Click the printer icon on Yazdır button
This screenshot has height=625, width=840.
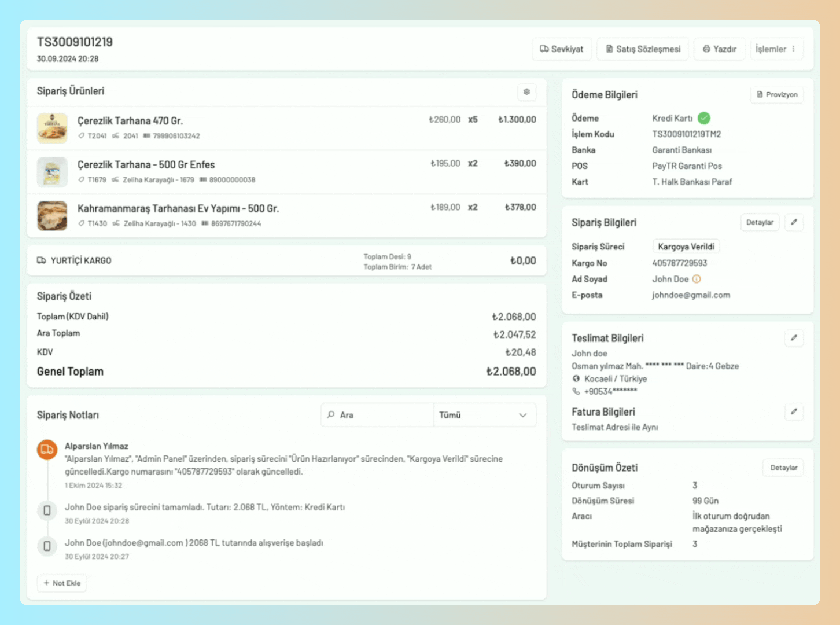click(x=705, y=49)
